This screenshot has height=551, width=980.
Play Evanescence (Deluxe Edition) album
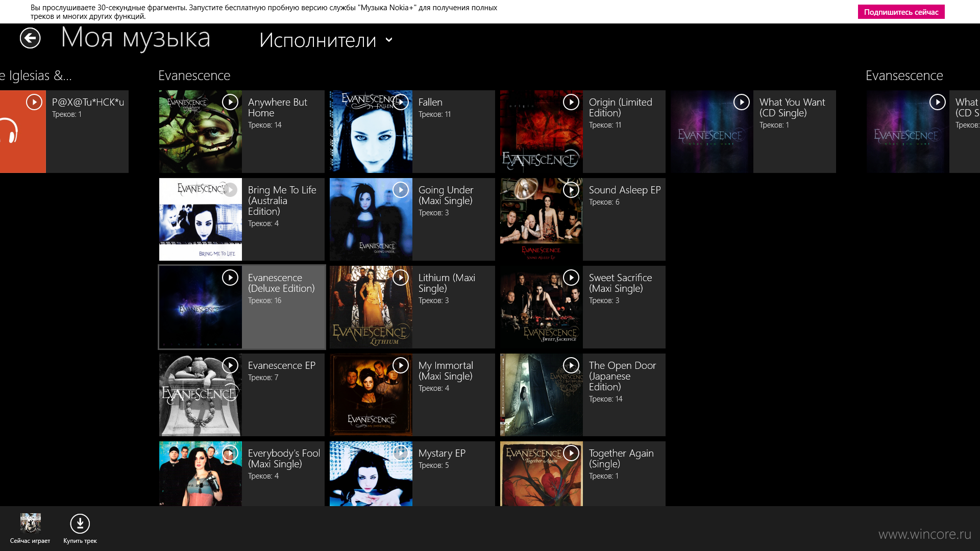point(230,278)
